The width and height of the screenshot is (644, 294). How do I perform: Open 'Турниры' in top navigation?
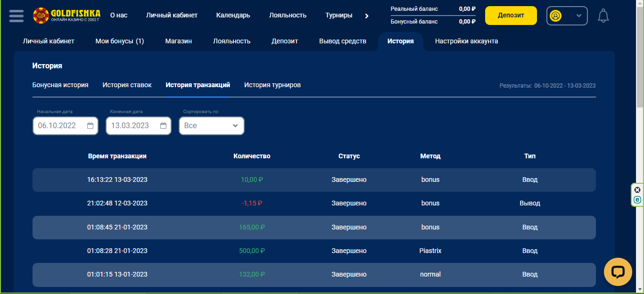click(x=339, y=15)
